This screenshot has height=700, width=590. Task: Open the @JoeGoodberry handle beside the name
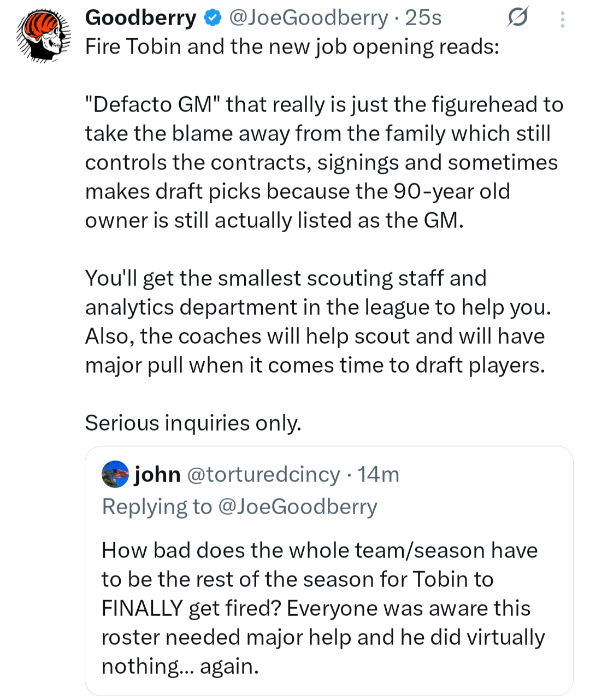point(309,18)
